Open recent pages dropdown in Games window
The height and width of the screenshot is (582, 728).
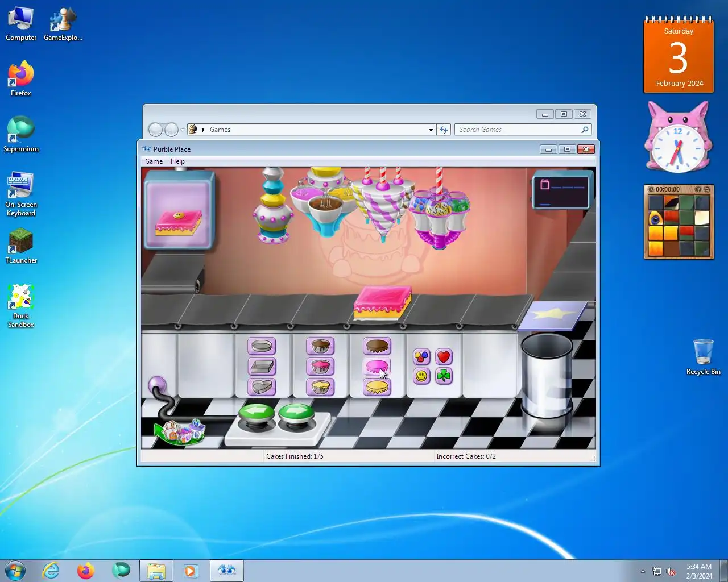pyautogui.click(x=183, y=130)
